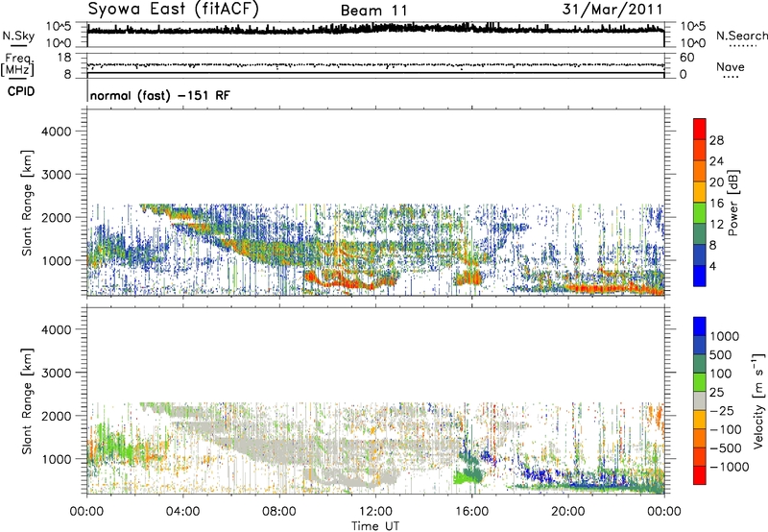The width and height of the screenshot is (768, 532).
Task: Click 'Slant Range [km]' label of Power panel
Action: 27,203
